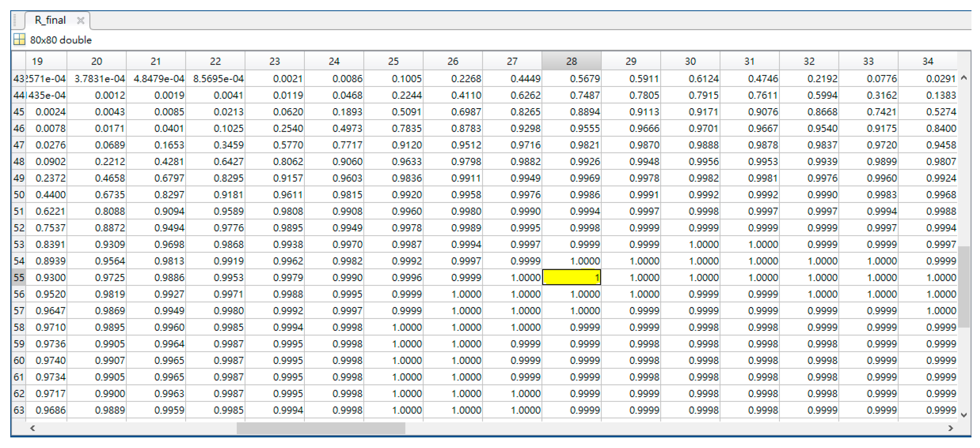Image resolution: width=980 pixels, height=448 pixels.
Task: Click the tab bar drag handle
Action: pyautogui.click(x=15, y=20)
